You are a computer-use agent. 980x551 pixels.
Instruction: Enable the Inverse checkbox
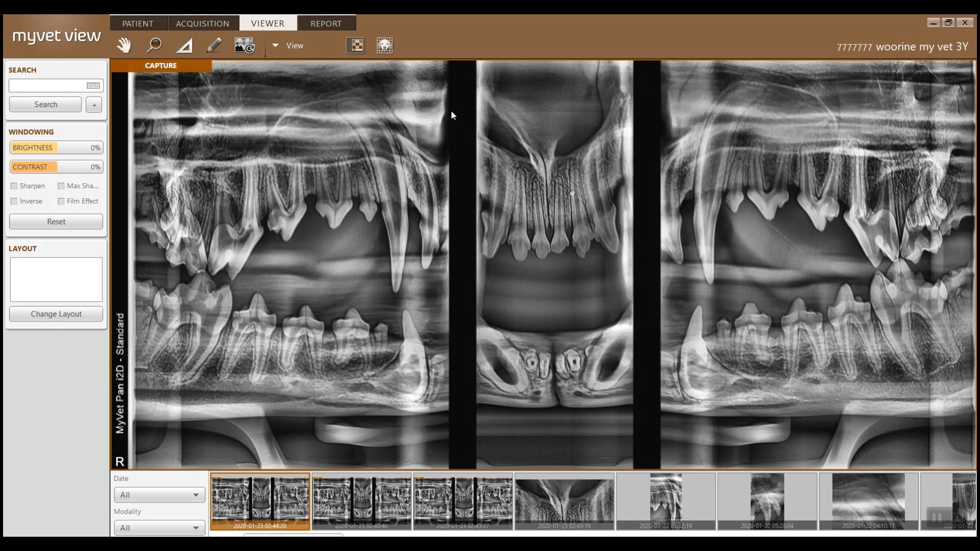point(14,201)
